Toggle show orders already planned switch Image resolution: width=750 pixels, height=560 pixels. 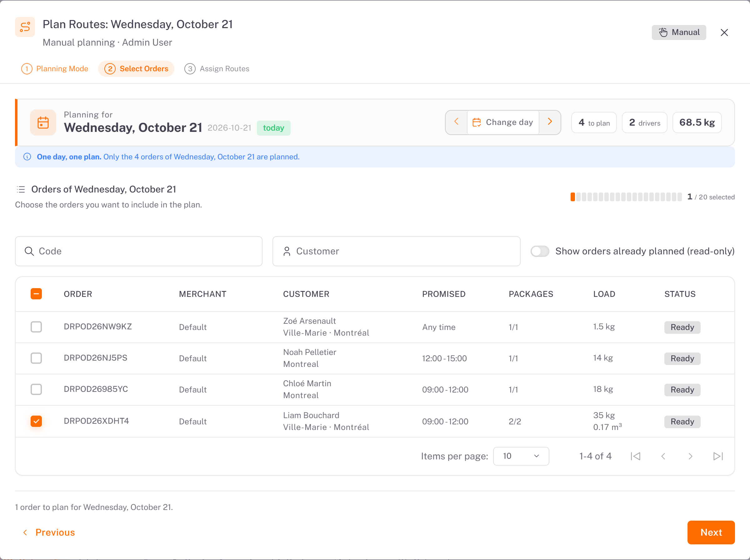(540, 251)
